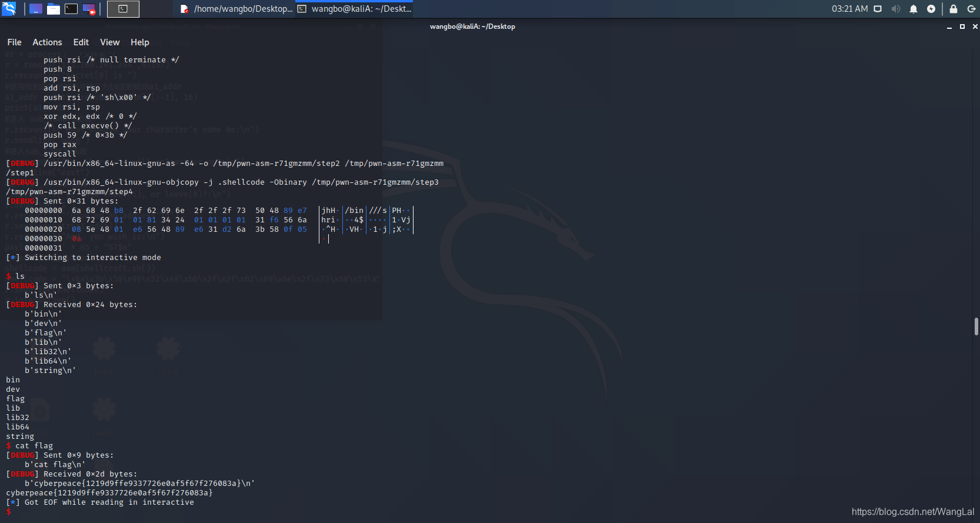Switch to the /home/wangbo/Desktop taskbar window
The height and width of the screenshot is (523, 980).
click(x=235, y=9)
